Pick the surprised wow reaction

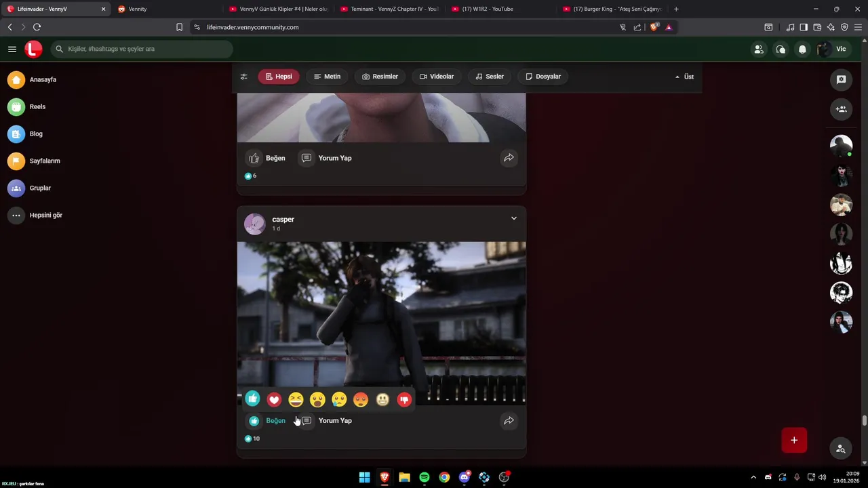pos(317,400)
